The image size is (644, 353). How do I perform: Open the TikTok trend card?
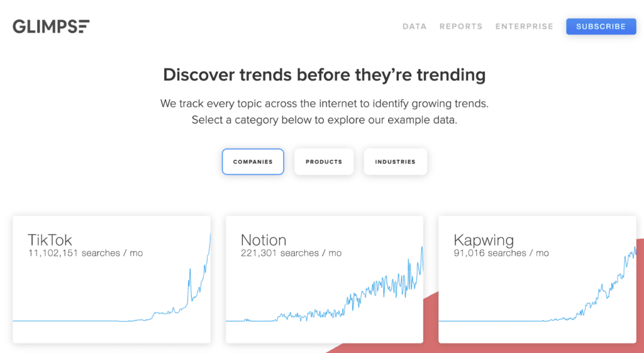click(x=112, y=280)
